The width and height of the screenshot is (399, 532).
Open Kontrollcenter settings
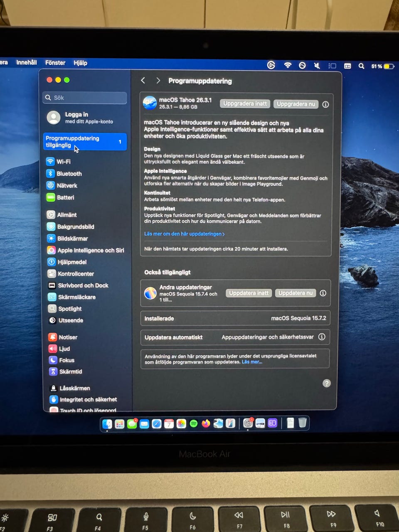coord(75,274)
